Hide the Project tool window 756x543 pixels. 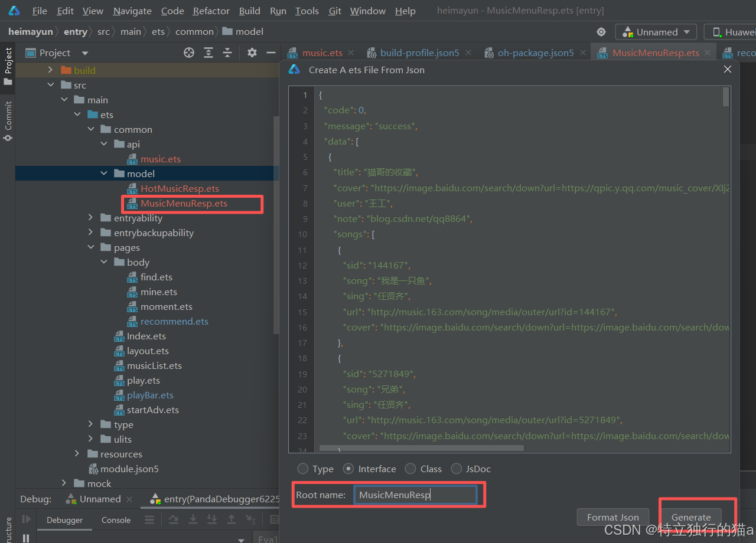(x=271, y=53)
